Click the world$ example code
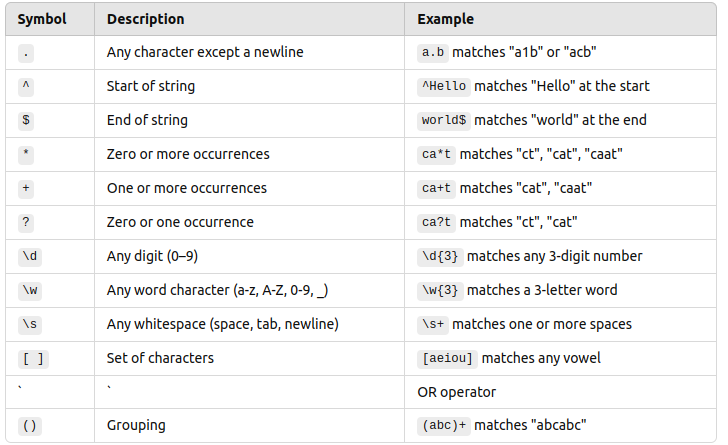Viewport: 728px width, 445px height. (444, 120)
